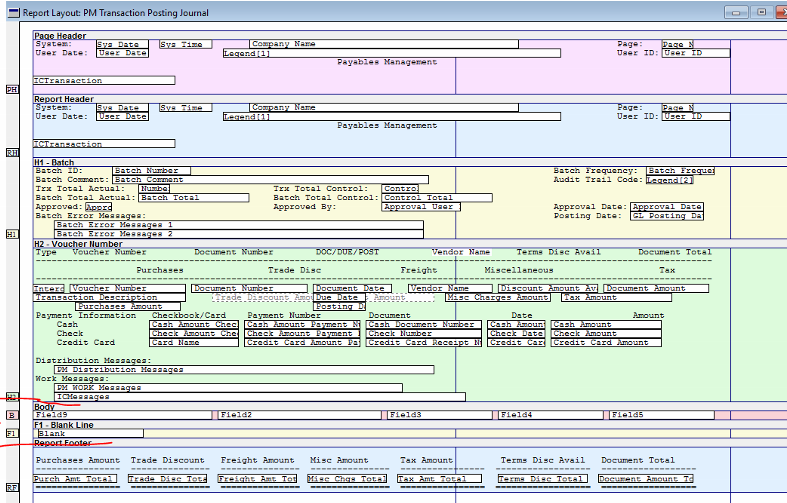Click the Batch Number field

click(x=152, y=171)
